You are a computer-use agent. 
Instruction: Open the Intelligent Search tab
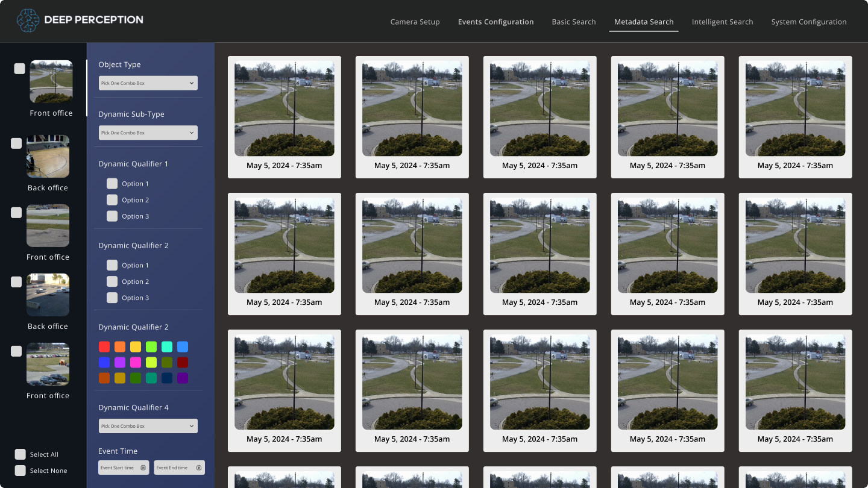pyautogui.click(x=722, y=22)
